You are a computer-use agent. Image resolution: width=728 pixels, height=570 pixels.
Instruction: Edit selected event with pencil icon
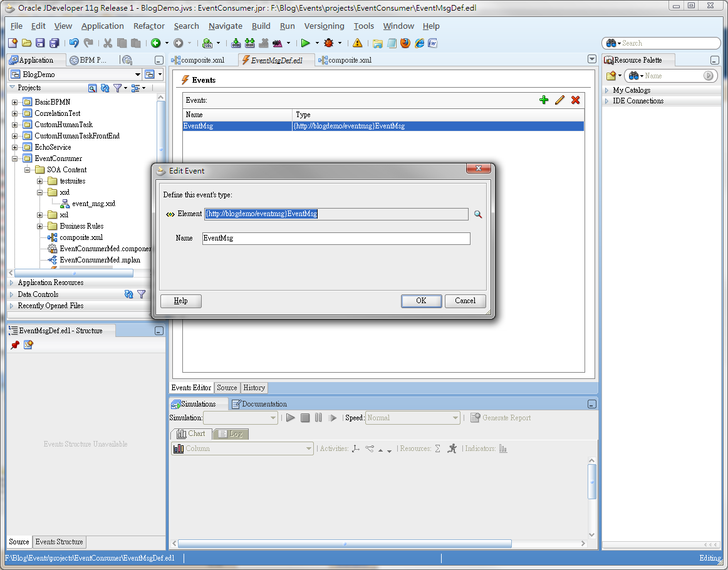click(x=559, y=100)
